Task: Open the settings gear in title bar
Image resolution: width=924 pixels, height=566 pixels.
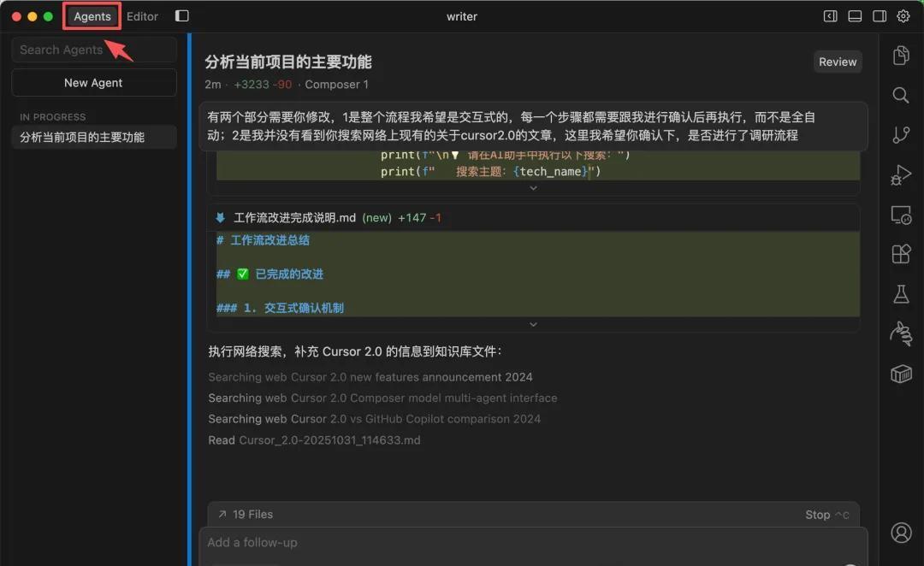Action: point(903,16)
